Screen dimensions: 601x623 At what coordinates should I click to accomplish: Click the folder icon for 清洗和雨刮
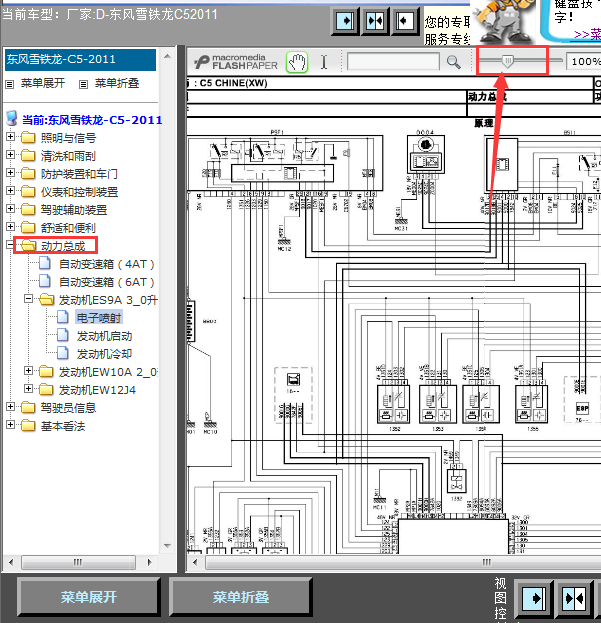coord(28,155)
